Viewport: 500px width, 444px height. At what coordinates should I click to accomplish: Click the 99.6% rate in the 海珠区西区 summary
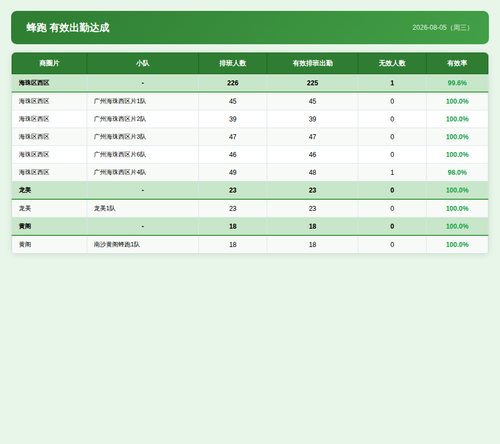(x=457, y=83)
